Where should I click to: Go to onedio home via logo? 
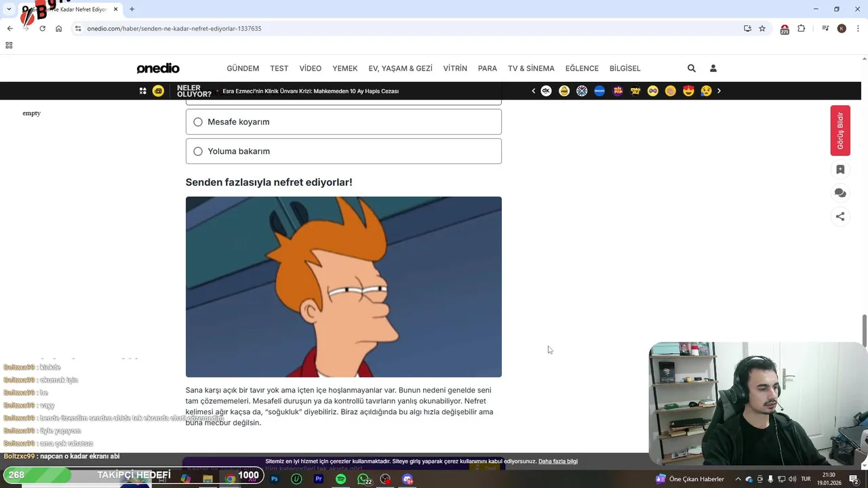(158, 68)
